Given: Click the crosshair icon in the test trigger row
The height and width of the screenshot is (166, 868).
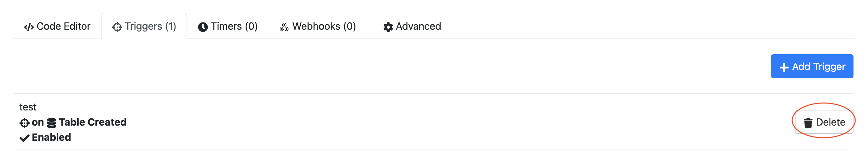Looking at the screenshot, I should pyautogui.click(x=24, y=123).
